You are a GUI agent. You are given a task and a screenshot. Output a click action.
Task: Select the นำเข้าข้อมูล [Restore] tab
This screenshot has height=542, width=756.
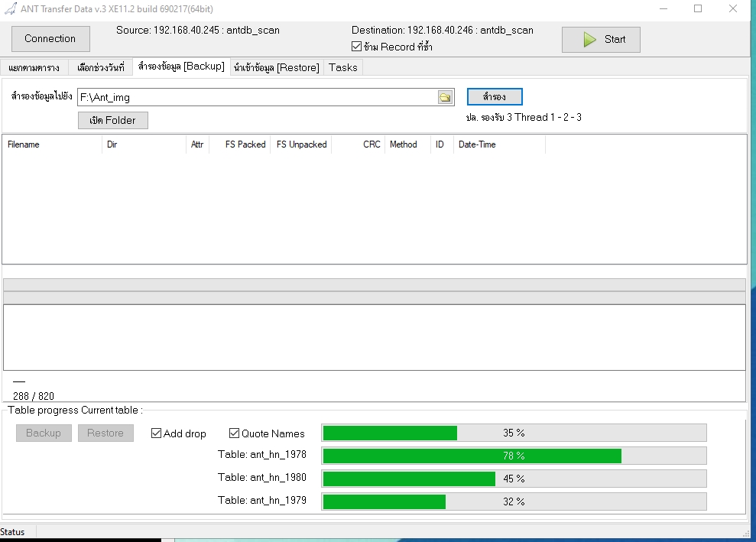coord(277,67)
